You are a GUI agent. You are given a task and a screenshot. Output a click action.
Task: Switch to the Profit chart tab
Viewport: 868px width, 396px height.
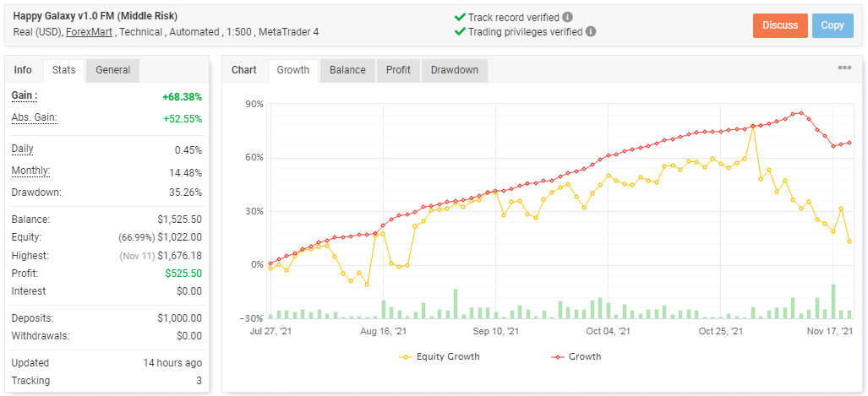coord(398,70)
